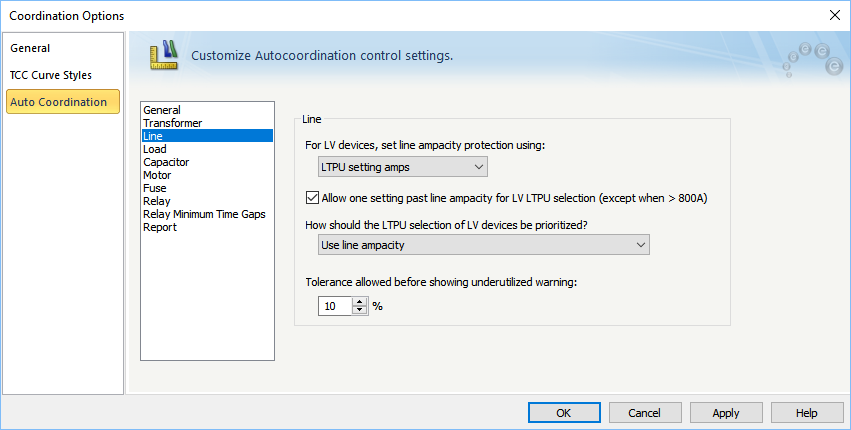The width and height of the screenshot is (851, 430).
Task: Open Help for coordination options
Action: pyautogui.click(x=807, y=413)
